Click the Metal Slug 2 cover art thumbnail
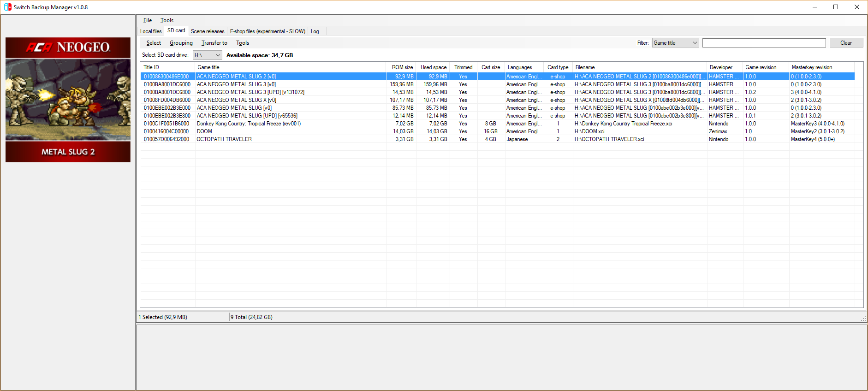 pos(68,100)
